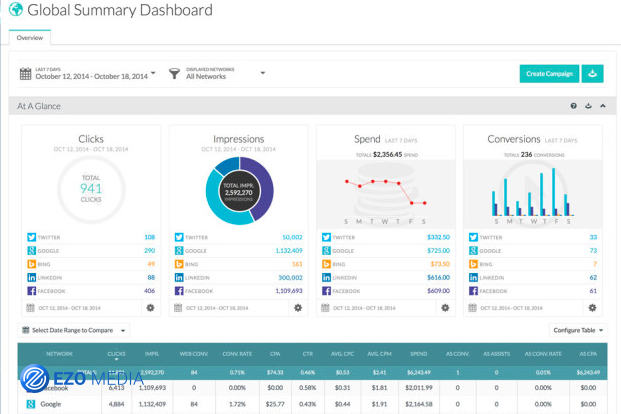Click the export icon in At A Glance header
Screen dimensions: 621x414
[x=588, y=106]
